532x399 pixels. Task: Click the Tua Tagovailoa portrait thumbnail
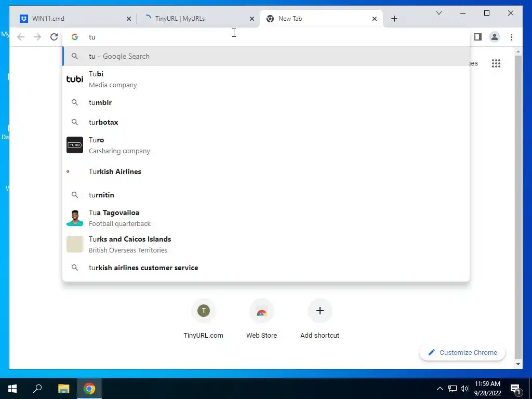tap(75, 218)
